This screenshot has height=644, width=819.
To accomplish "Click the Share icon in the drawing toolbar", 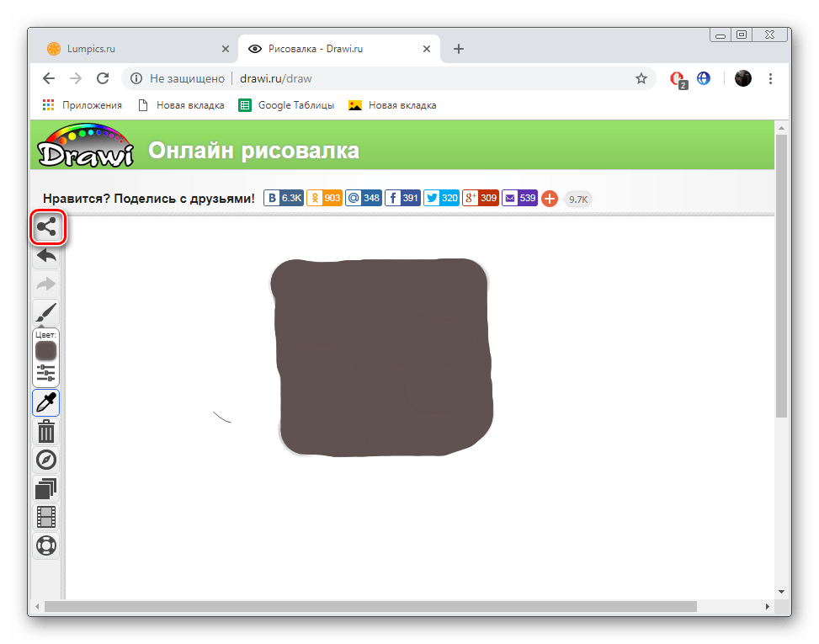I will 47,227.
